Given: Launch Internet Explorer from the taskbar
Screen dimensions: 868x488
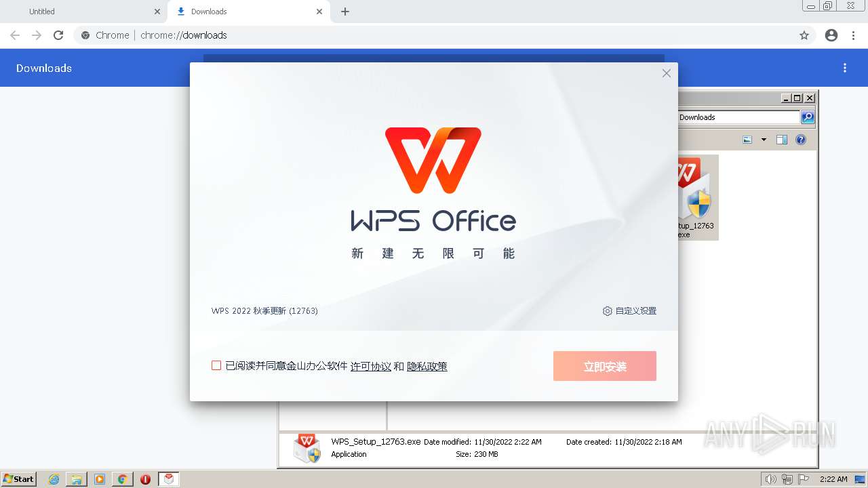Looking at the screenshot, I should [54, 479].
